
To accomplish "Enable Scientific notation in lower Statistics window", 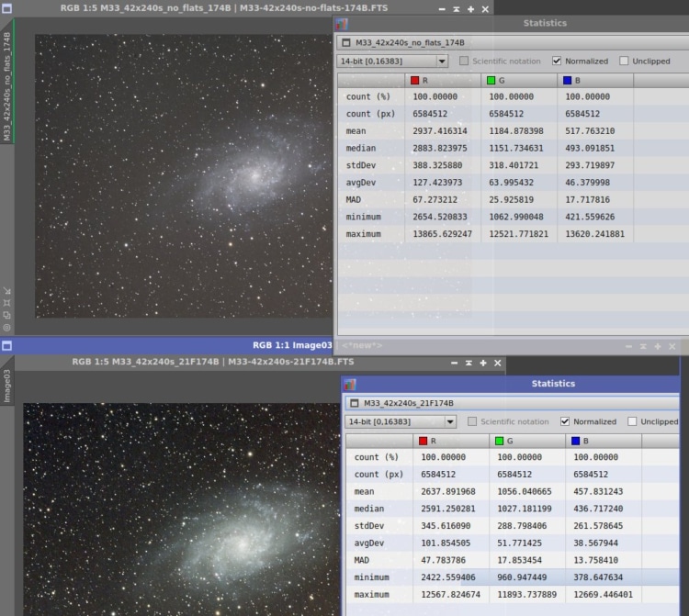I will pyautogui.click(x=472, y=421).
